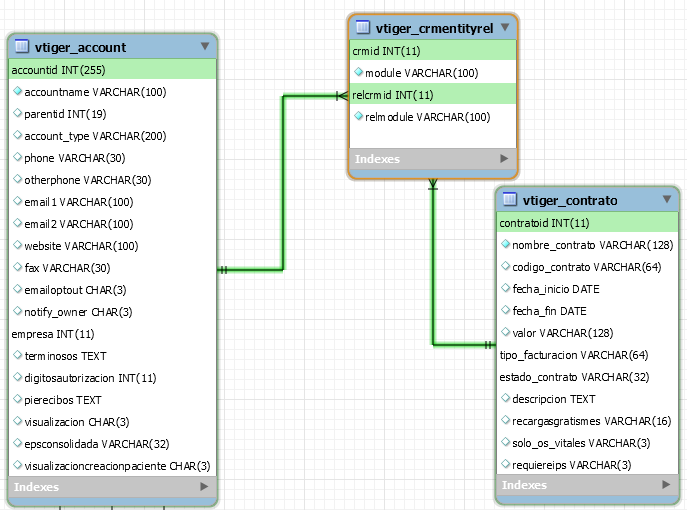
Task: Select the visualizacioncreacionpaciente CHAR(3) column
Action: tap(112, 466)
